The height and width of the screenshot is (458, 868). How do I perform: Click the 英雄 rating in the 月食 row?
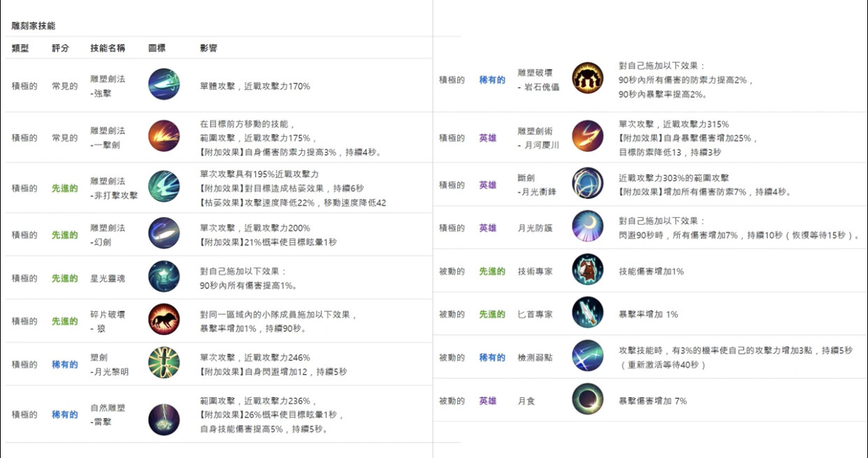click(488, 401)
